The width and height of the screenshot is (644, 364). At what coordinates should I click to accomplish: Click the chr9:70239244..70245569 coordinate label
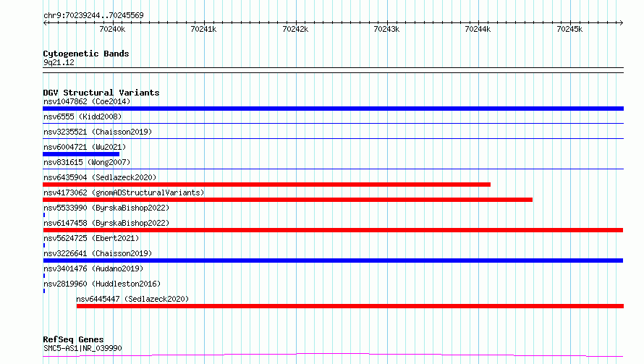[x=93, y=15]
